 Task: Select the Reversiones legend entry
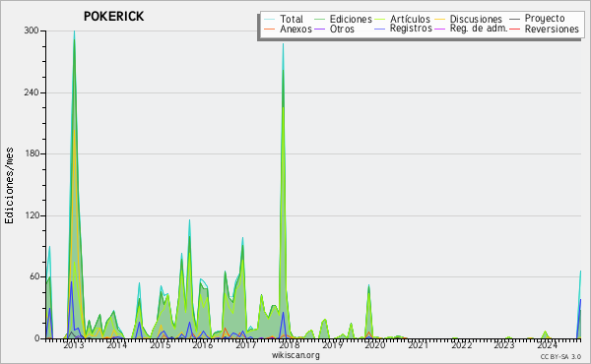(x=544, y=29)
